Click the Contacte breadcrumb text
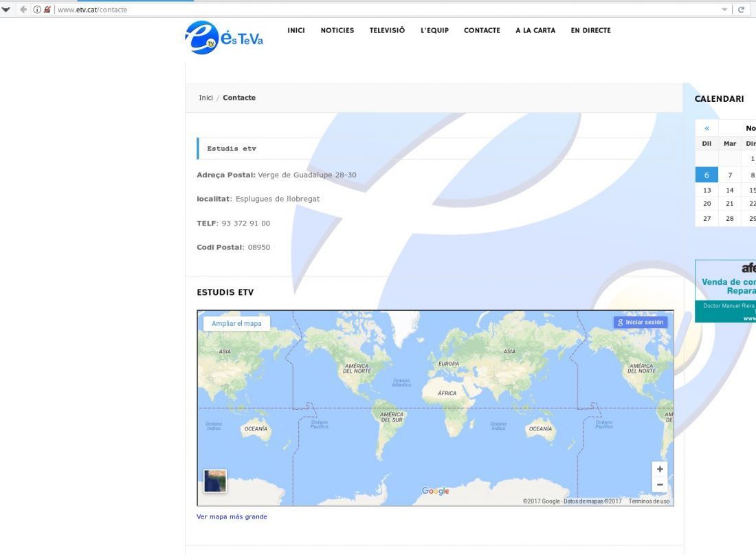 [239, 98]
